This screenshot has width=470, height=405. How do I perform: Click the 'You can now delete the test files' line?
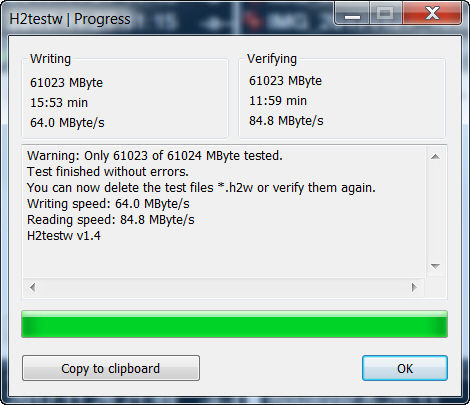coord(201,188)
